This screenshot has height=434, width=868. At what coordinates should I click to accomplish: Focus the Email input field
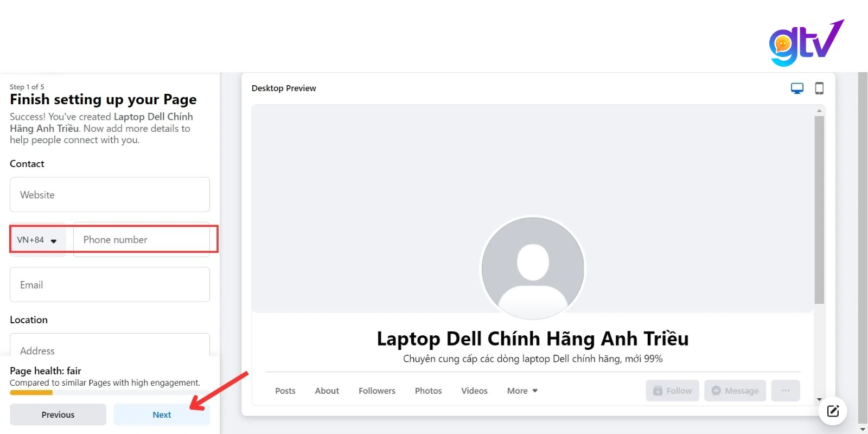(x=110, y=285)
